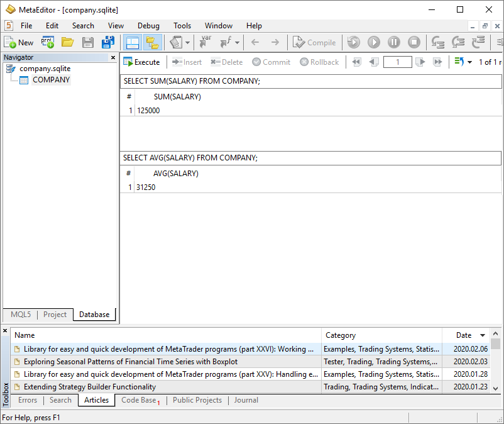Start debugging on history data icon
Viewport: 504px width, 424px height.
354,43
